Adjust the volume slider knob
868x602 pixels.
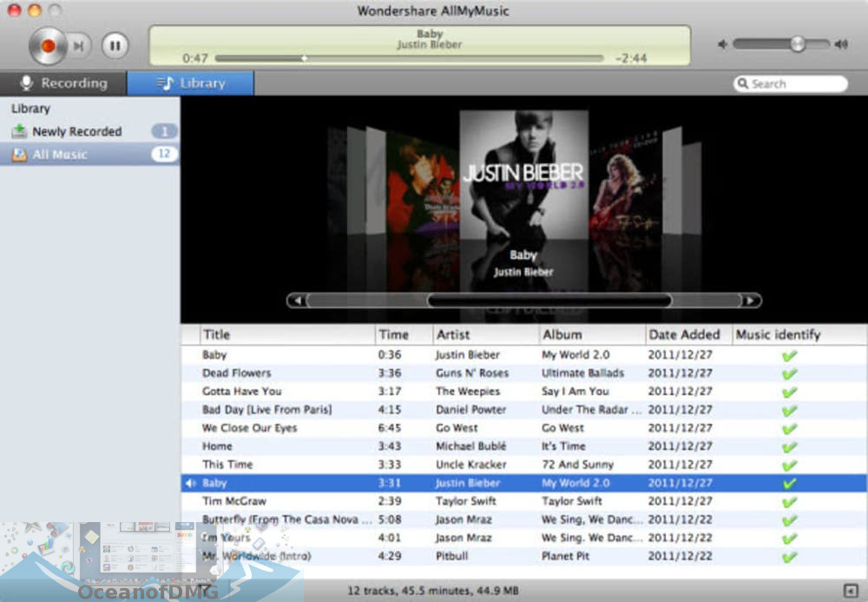coord(797,43)
